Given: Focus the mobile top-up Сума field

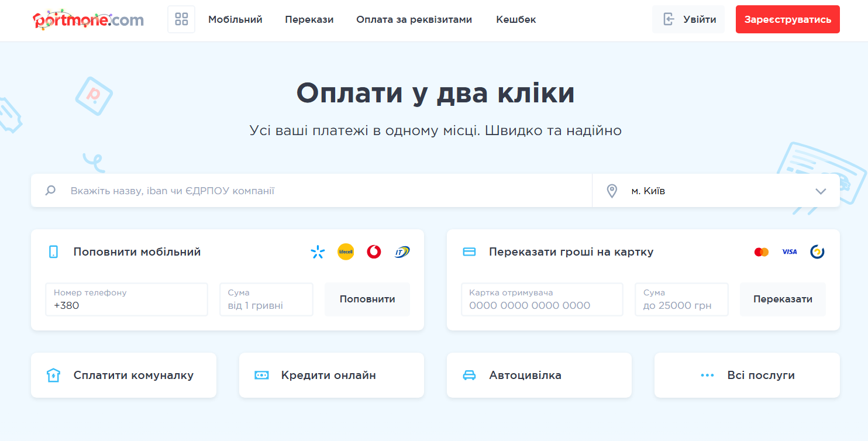Looking at the screenshot, I should tap(266, 299).
